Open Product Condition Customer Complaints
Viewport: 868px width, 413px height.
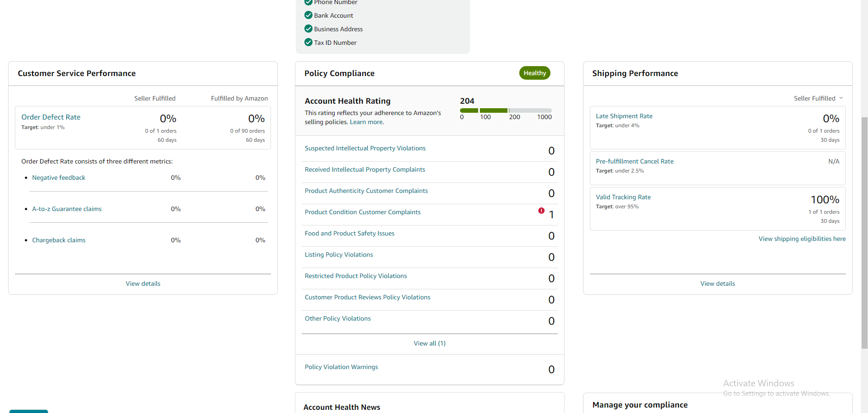[363, 212]
